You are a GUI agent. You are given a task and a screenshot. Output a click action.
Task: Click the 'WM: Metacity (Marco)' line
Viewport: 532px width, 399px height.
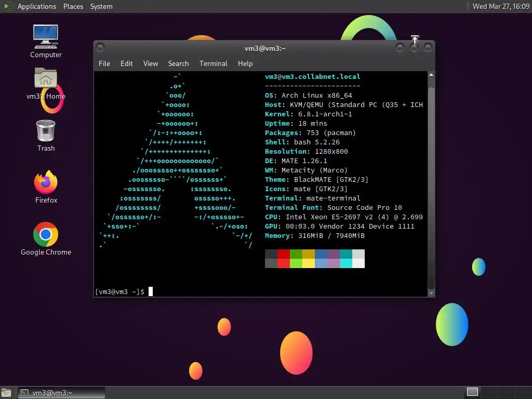click(x=306, y=170)
